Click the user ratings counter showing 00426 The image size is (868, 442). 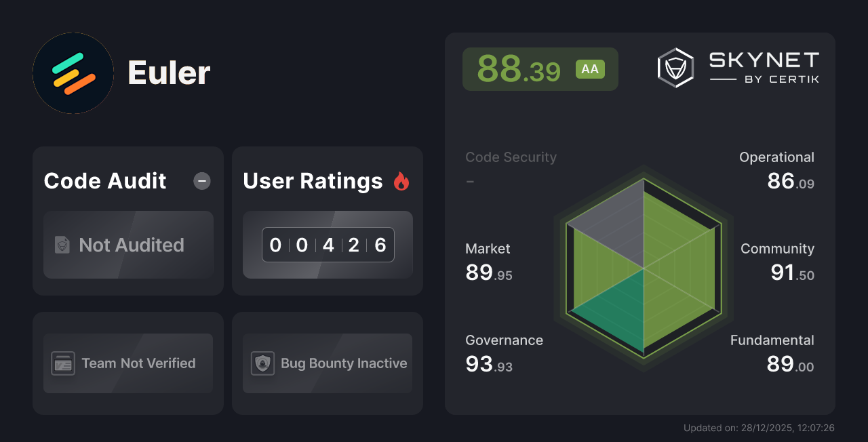pyautogui.click(x=328, y=245)
